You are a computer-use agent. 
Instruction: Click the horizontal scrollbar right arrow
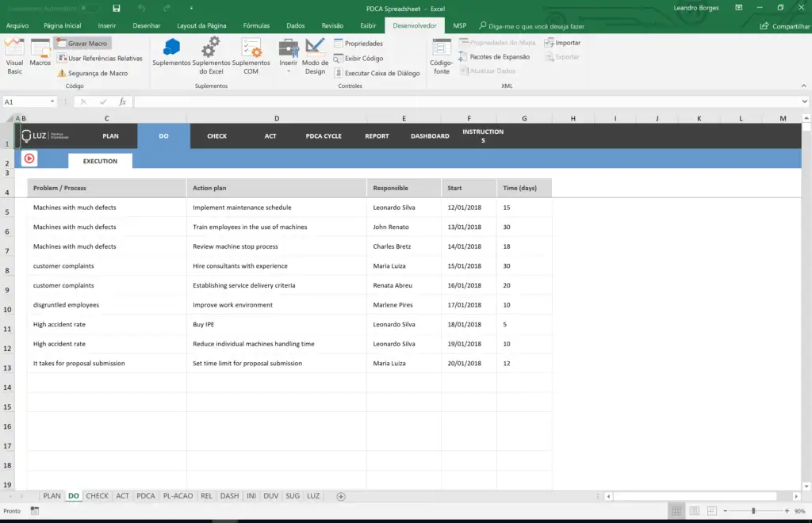click(796, 496)
